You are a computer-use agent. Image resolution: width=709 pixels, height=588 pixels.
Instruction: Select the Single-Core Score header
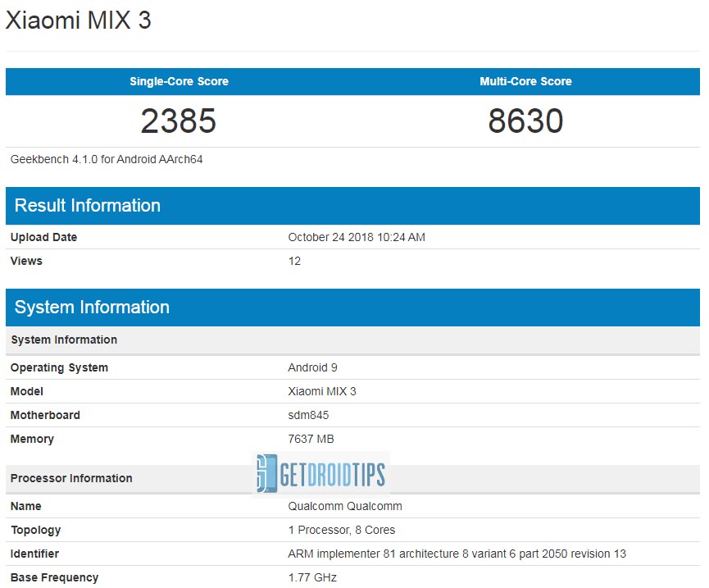click(179, 81)
